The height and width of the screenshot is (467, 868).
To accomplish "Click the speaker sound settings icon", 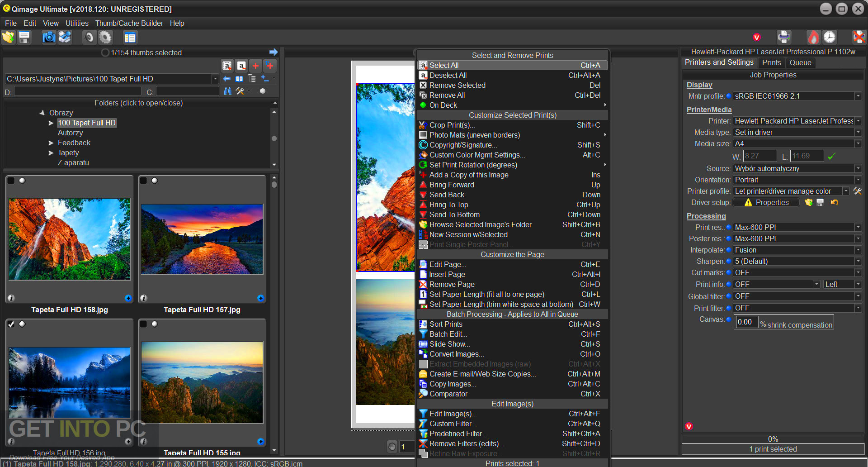I will [89, 37].
